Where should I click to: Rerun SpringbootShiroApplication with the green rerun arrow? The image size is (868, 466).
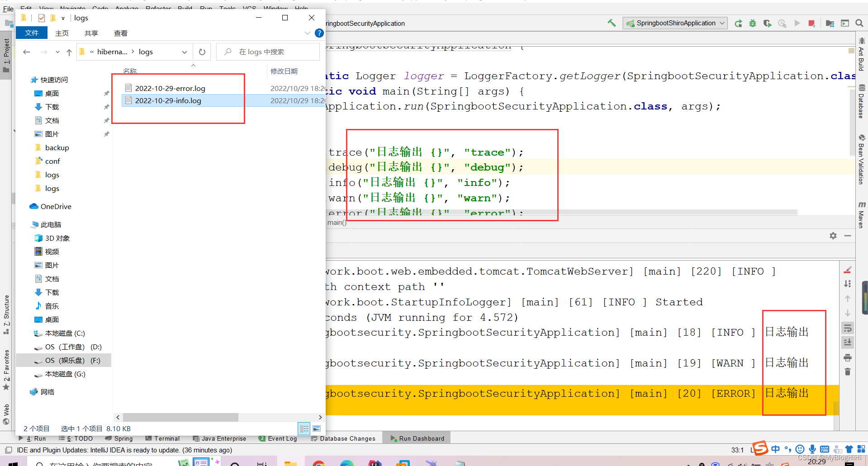tap(738, 23)
